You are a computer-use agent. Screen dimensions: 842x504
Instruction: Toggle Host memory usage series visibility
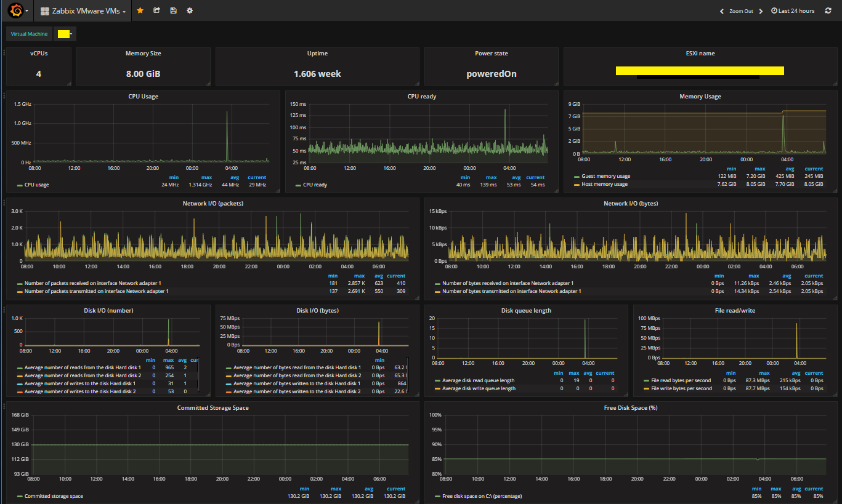604,184
